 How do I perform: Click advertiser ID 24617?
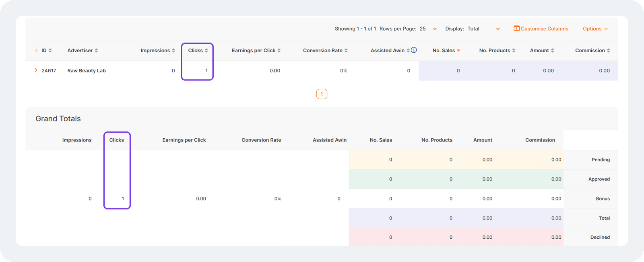(x=49, y=71)
